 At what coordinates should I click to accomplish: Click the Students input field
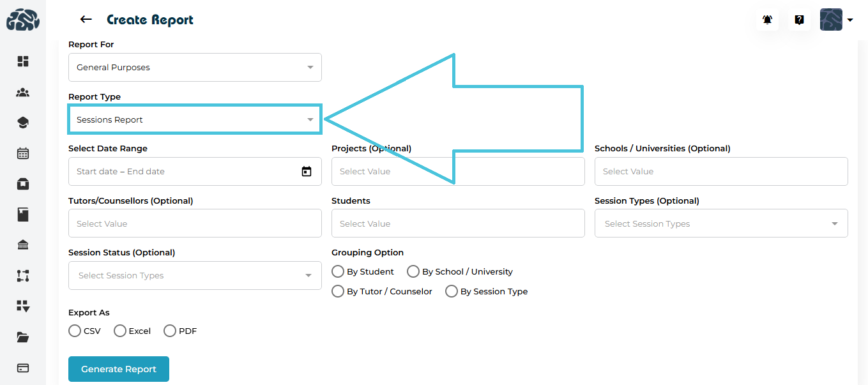pos(458,223)
